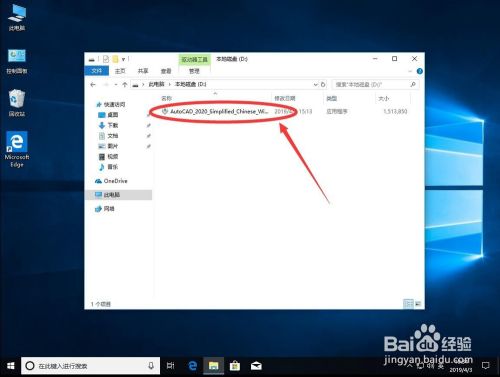Switch to large icons view in status bar
Image resolution: width=500 pixels, height=377 pixels.
(418, 304)
